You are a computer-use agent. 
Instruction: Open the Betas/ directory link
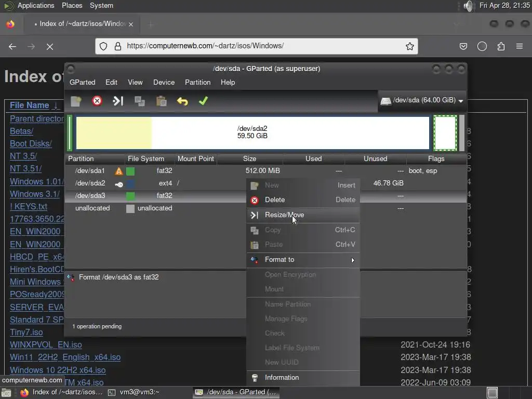pyautogui.click(x=21, y=131)
